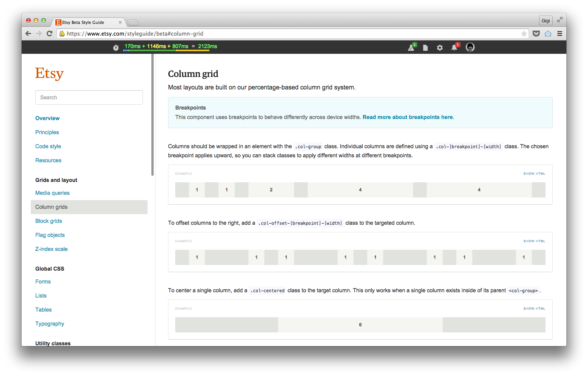Show HTML for the offset columns example
The height and width of the screenshot is (376, 588).
(534, 241)
